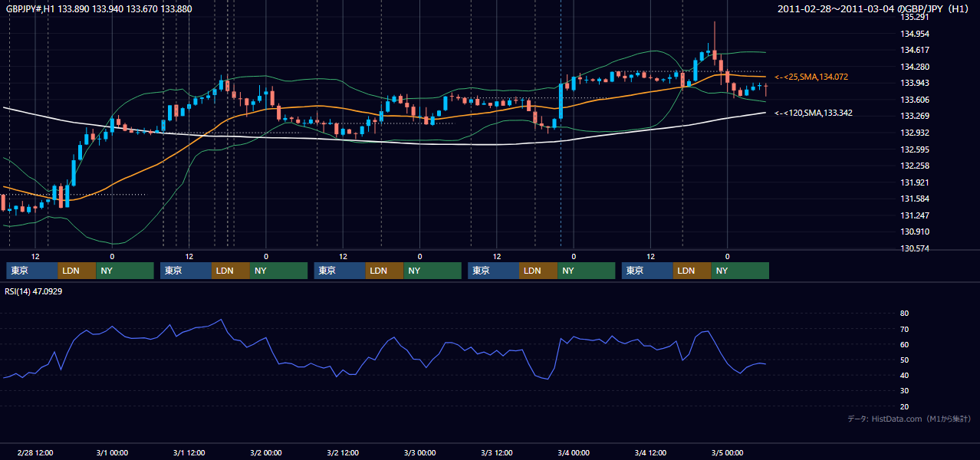
Task: Click the 東京 session block for 3/2
Action: click(340, 271)
